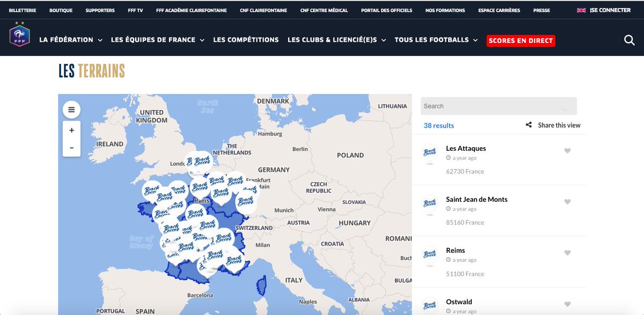The height and width of the screenshot is (315, 644).
Task: Open Portail des Officiels link
Action: click(x=386, y=10)
